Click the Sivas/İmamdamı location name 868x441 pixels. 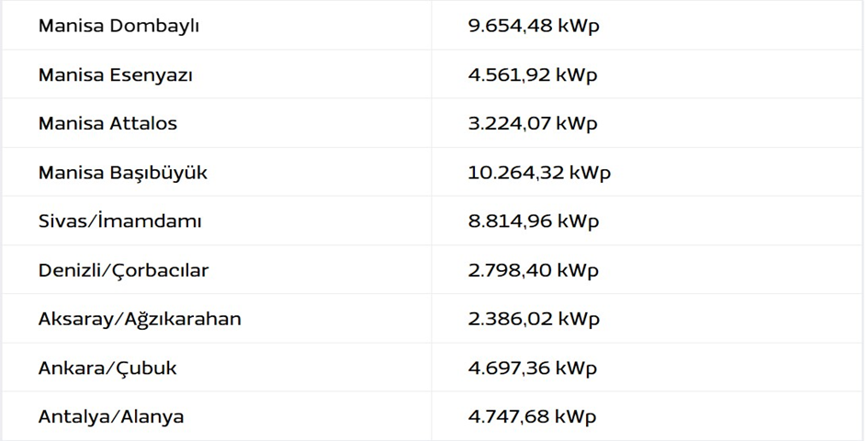click(x=119, y=221)
